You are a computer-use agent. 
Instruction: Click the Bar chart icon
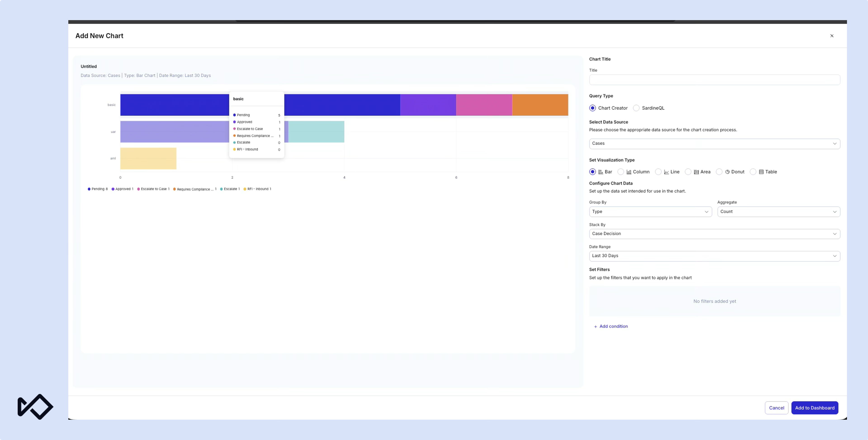coord(601,172)
